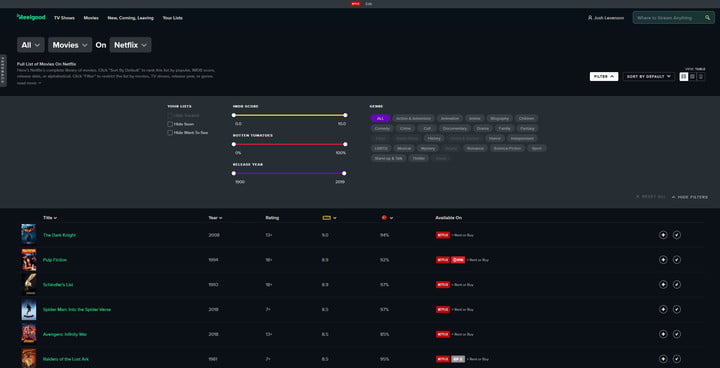Click the second service badge in Pulp Fiction row
Image resolution: width=720 pixels, height=368 pixels.
[x=458, y=260]
